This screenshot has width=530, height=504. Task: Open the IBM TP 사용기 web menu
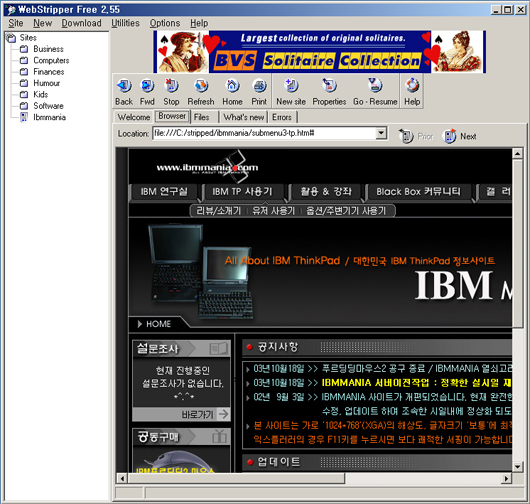click(242, 192)
